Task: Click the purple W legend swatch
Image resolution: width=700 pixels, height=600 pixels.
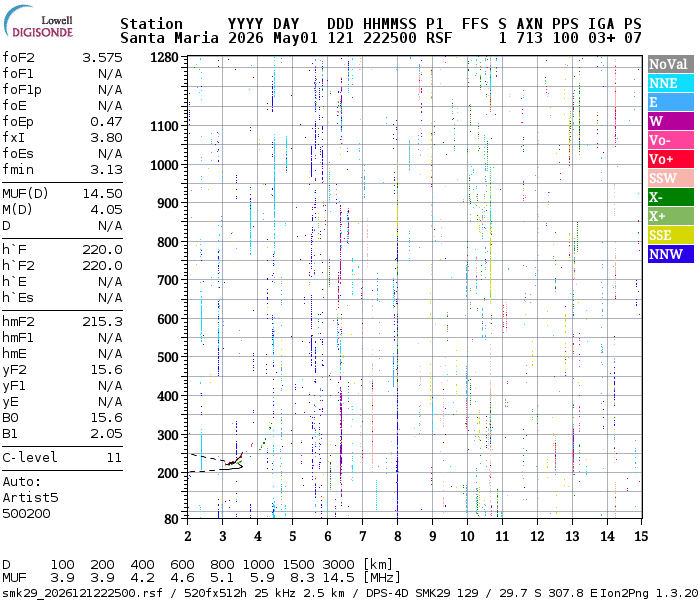Action: [x=671, y=121]
